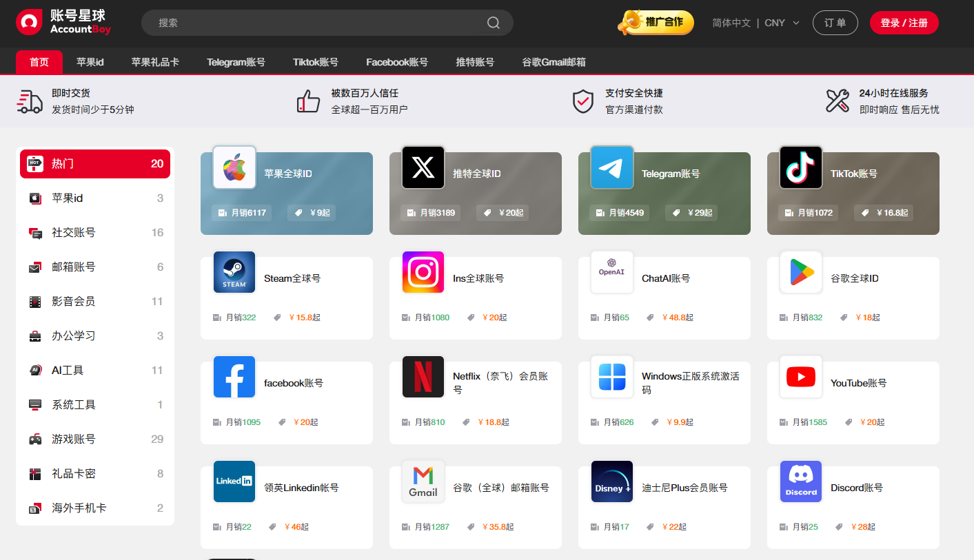Click the AI工具 sidebar icon
Screen dimensions: 974x560
pyautogui.click(x=35, y=371)
